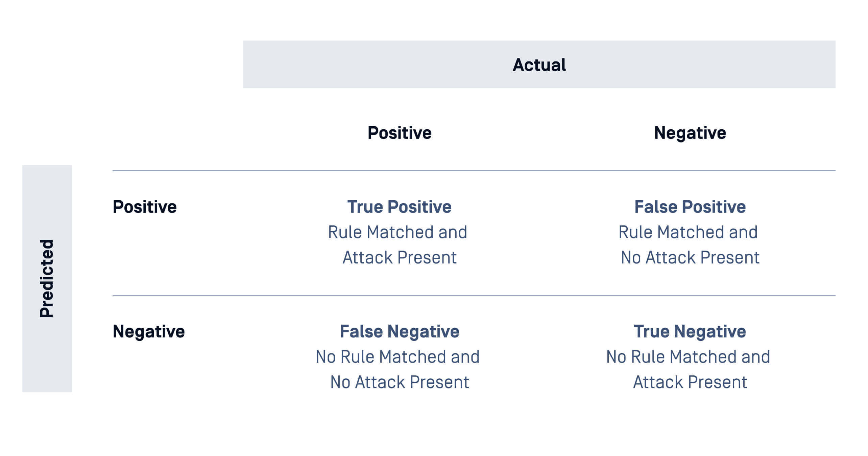Select the "Positive" row label
This screenshot has height=456, width=868.
coord(145,207)
